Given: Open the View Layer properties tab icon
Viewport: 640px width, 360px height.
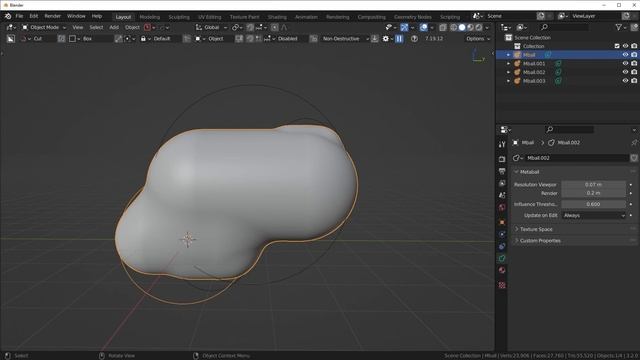Looking at the screenshot, I should [502, 183].
